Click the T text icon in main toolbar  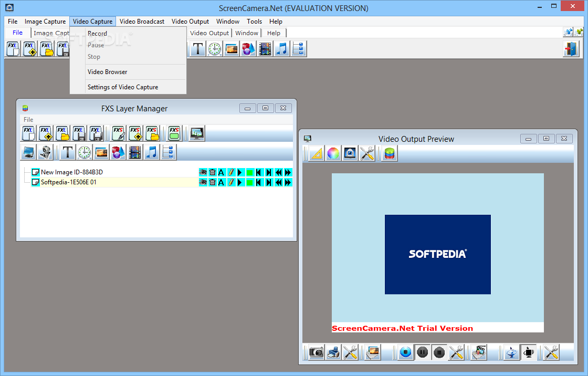click(x=197, y=49)
